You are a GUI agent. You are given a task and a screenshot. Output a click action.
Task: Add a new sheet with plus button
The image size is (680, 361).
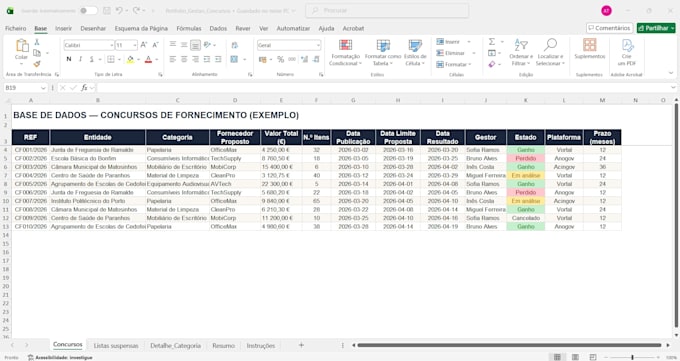click(x=301, y=345)
